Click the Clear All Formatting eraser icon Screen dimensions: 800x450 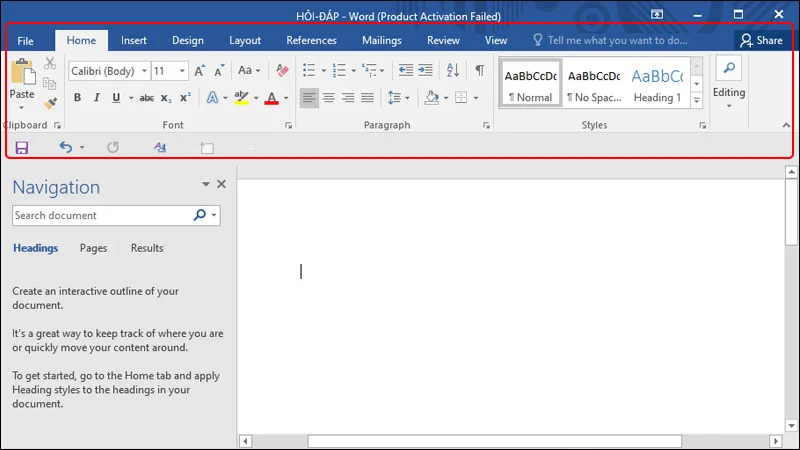click(x=281, y=71)
